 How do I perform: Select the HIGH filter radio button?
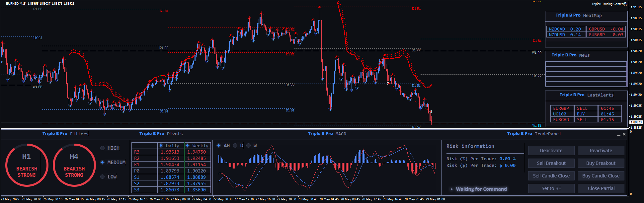coord(103,148)
